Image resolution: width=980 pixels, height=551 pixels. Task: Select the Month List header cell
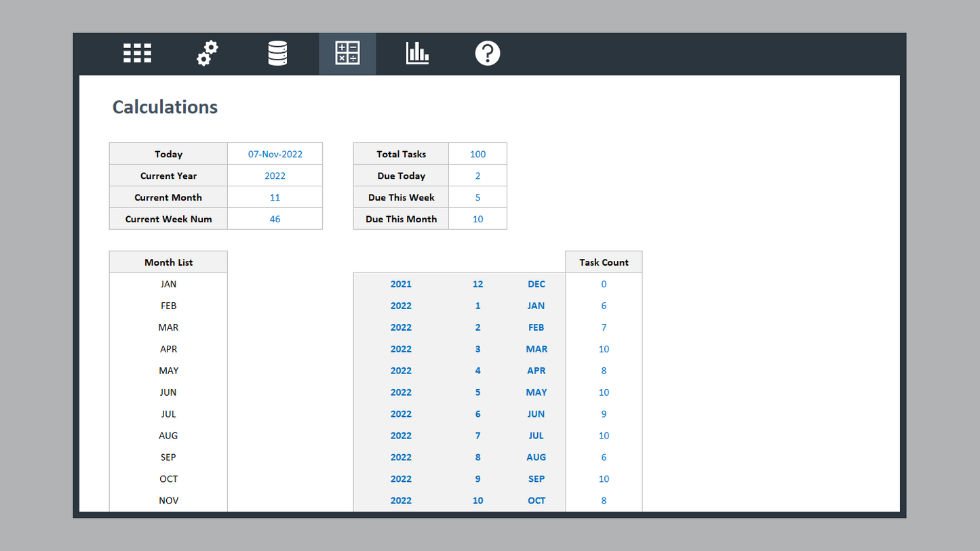pyautogui.click(x=168, y=262)
